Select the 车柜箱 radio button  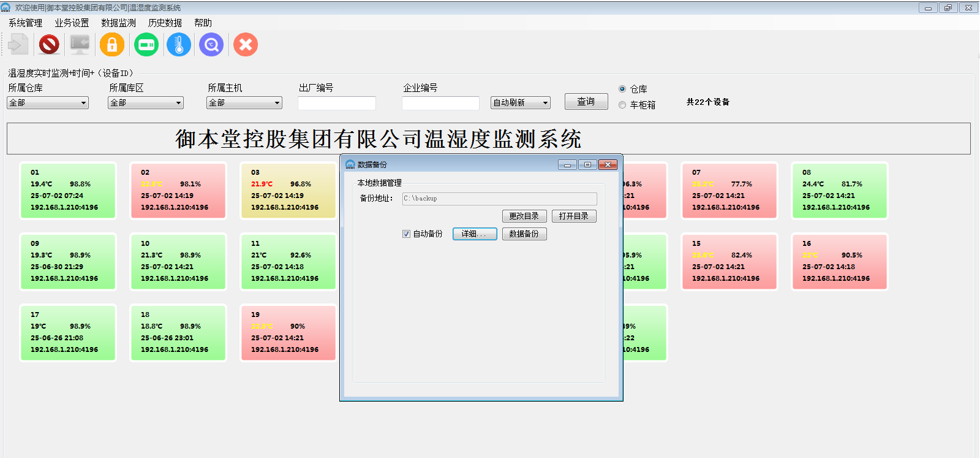(622, 105)
